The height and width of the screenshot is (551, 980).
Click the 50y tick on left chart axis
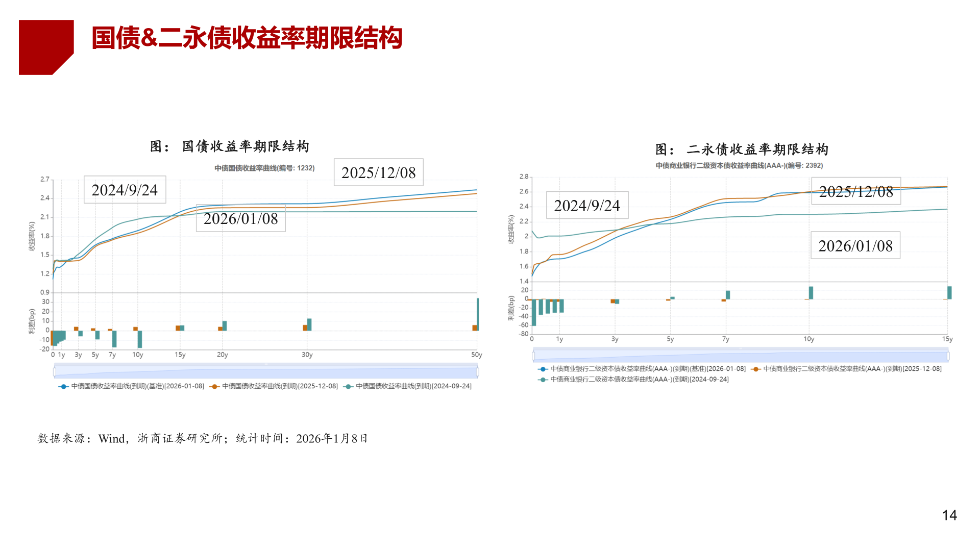tap(477, 355)
